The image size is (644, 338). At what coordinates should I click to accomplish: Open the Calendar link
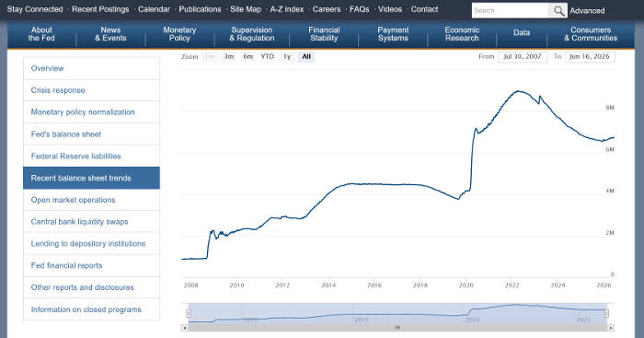(154, 9)
